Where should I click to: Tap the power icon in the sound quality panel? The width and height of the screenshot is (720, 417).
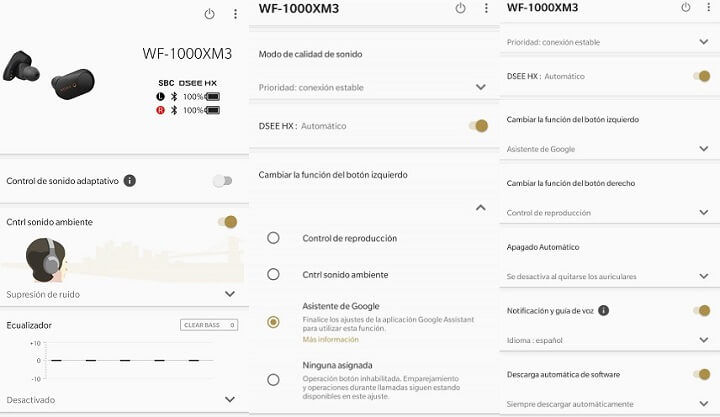[460, 8]
